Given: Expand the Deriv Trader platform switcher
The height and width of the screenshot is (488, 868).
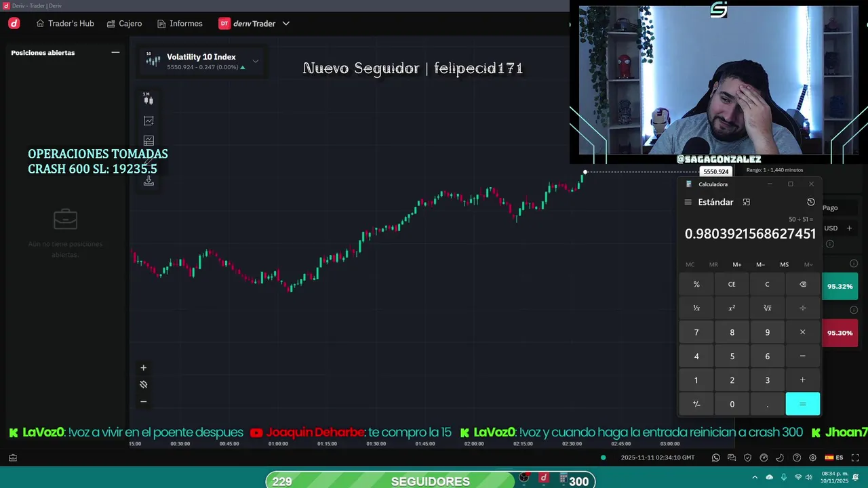Looking at the screenshot, I should click(254, 23).
